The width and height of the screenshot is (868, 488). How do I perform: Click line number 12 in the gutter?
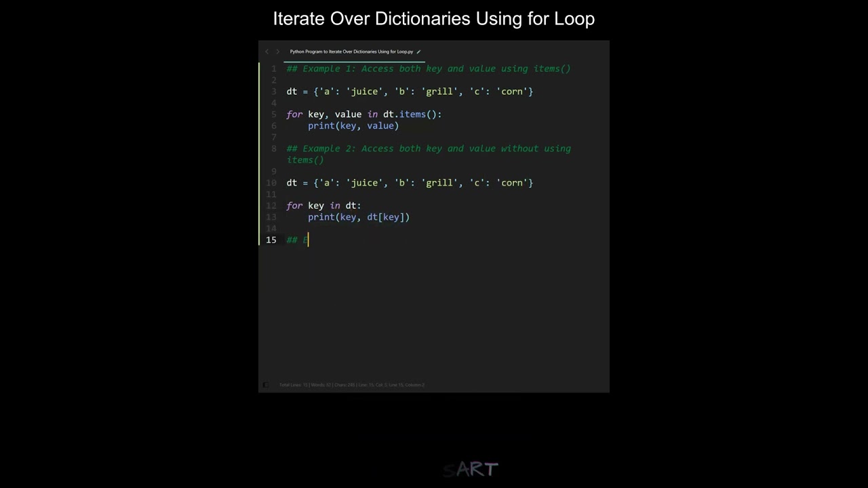(x=271, y=206)
